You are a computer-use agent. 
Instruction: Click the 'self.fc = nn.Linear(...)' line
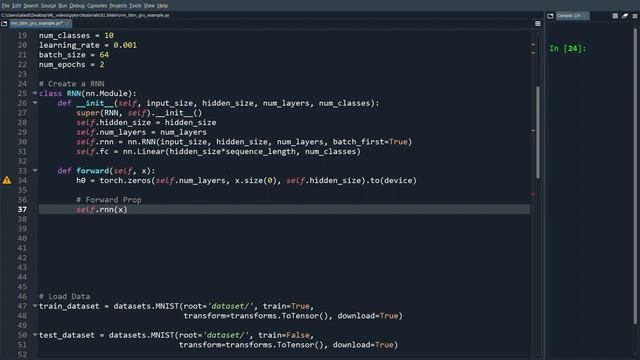tap(218, 151)
